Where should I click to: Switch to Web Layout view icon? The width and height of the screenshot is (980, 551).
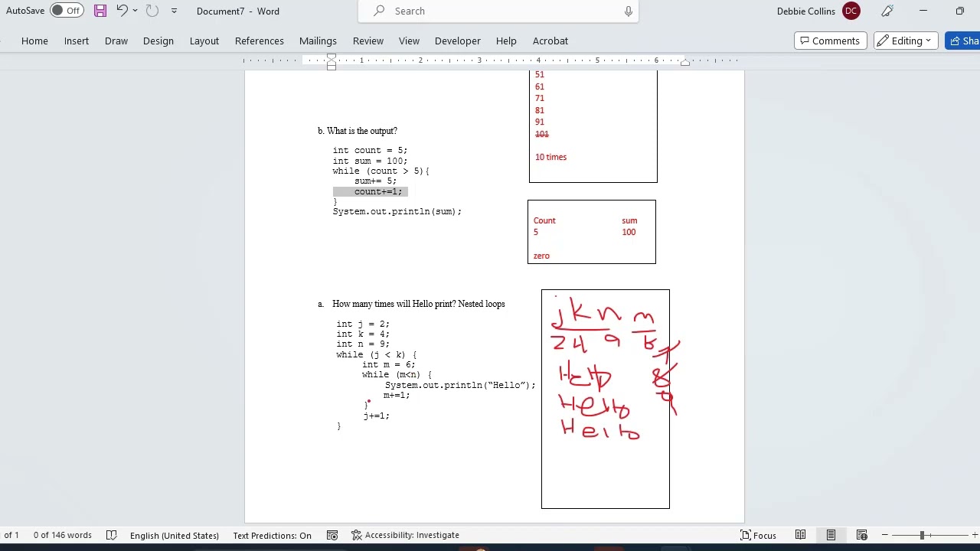[x=861, y=535]
